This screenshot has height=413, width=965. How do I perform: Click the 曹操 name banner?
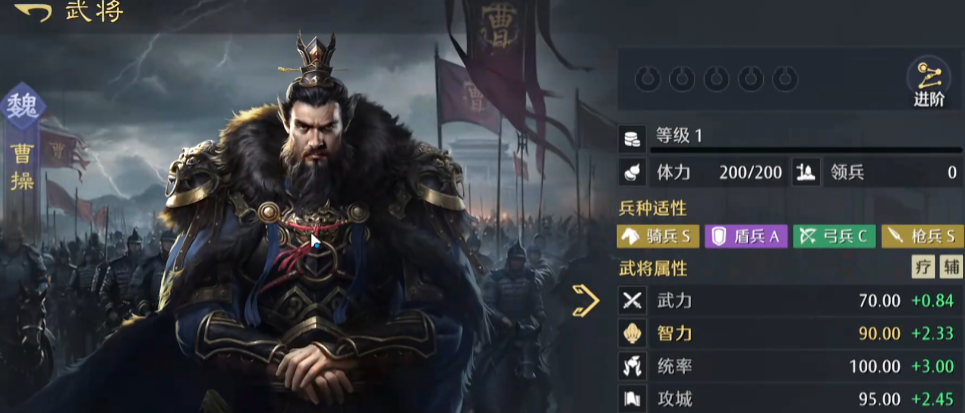click(x=22, y=167)
